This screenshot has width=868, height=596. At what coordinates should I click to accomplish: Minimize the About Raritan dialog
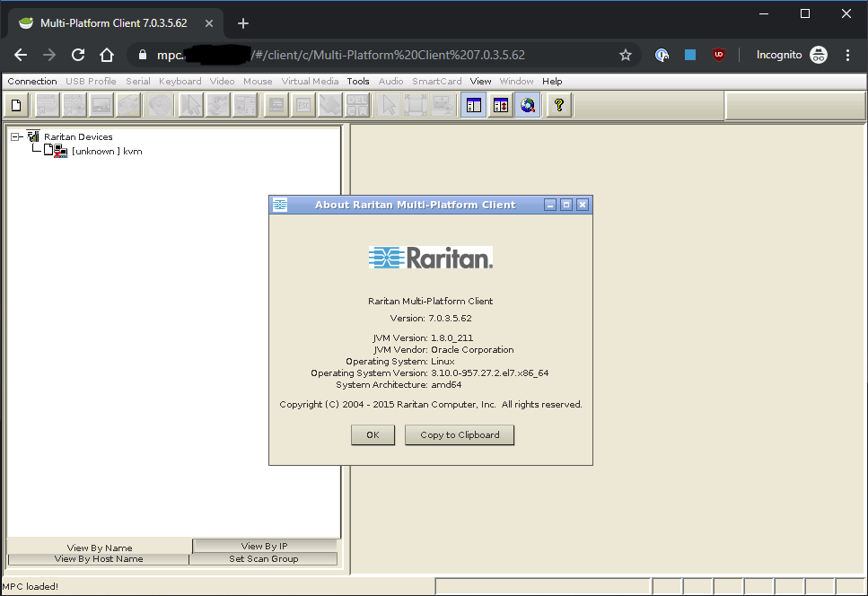click(x=550, y=205)
